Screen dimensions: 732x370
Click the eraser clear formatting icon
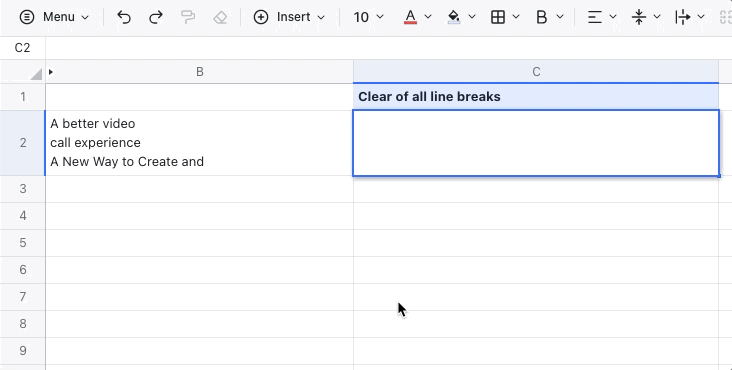coord(220,17)
